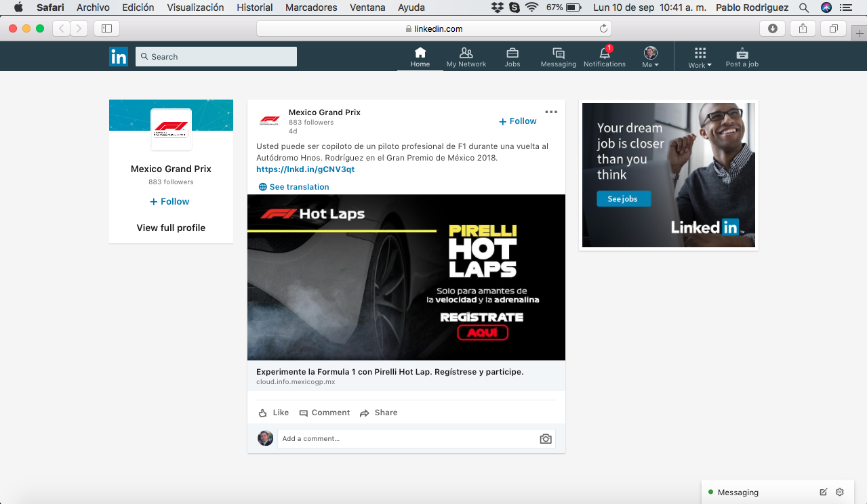Viewport: 867px width, 504px height.
Task: Like the Mexico Grand Prix post
Action: click(x=274, y=413)
